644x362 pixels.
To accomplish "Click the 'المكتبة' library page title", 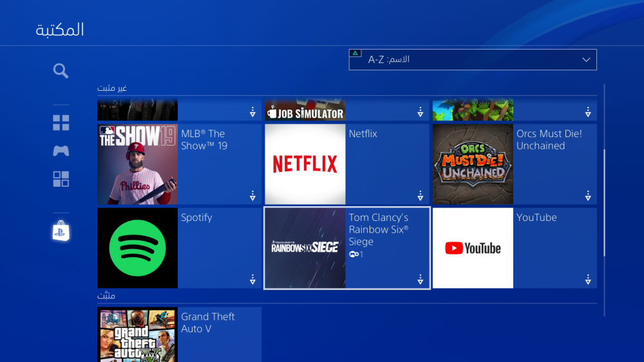I will 60,30.
